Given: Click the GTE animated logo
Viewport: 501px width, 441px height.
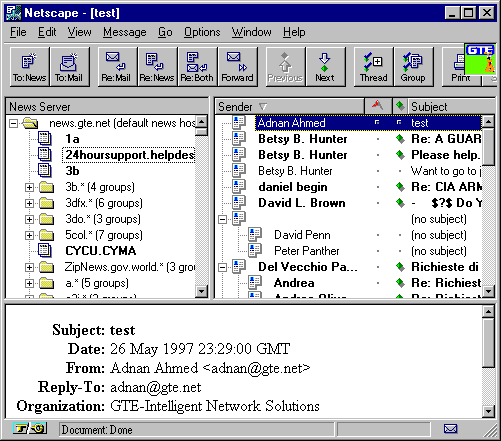Looking at the screenshot, I should click(479, 59).
